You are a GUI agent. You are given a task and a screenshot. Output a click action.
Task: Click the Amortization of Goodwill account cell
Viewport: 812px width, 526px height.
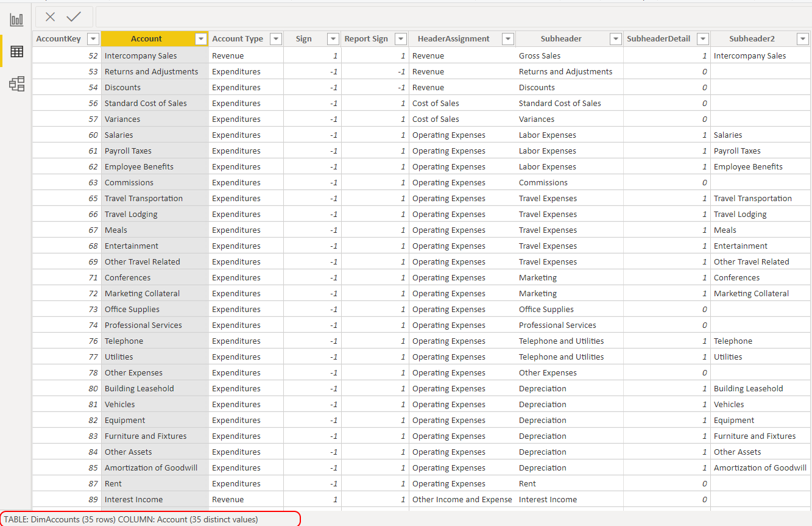pos(155,467)
